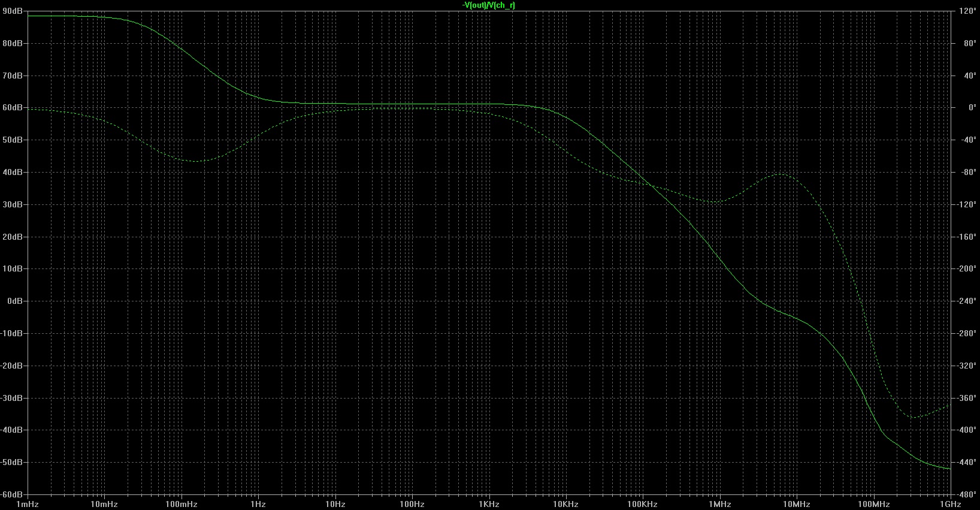Select the -V(out)/V(ch_r) trace label
This screenshot has width=980, height=510.
coord(489,5)
